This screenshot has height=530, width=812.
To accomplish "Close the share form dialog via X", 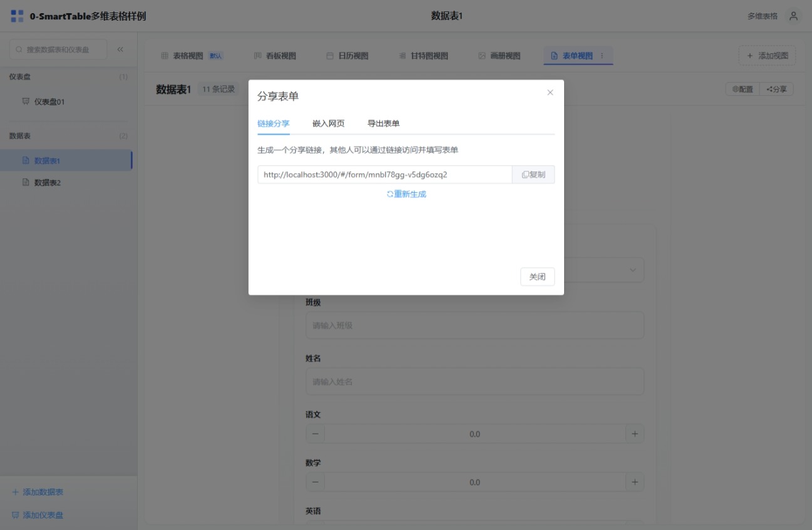I will pyautogui.click(x=550, y=93).
